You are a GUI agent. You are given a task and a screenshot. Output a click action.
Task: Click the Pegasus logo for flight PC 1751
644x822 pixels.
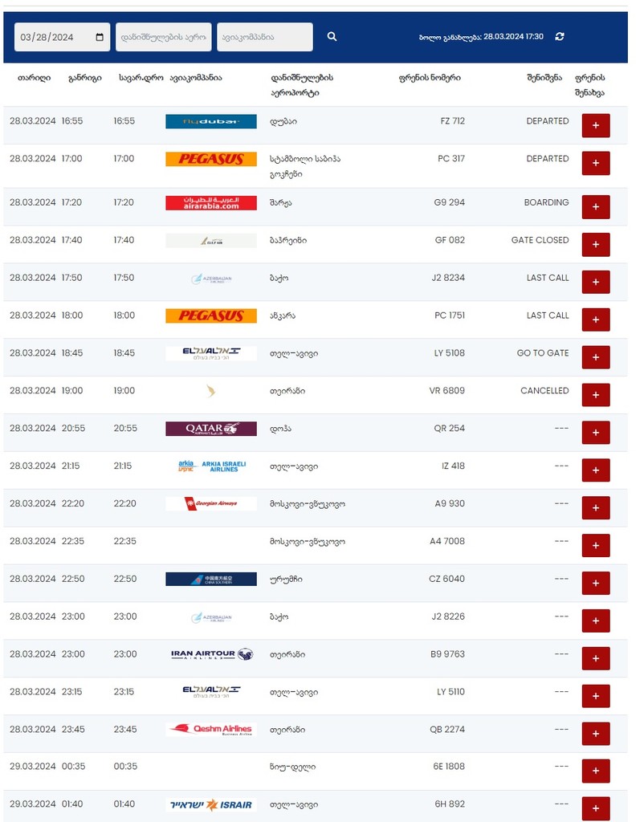coord(211,315)
